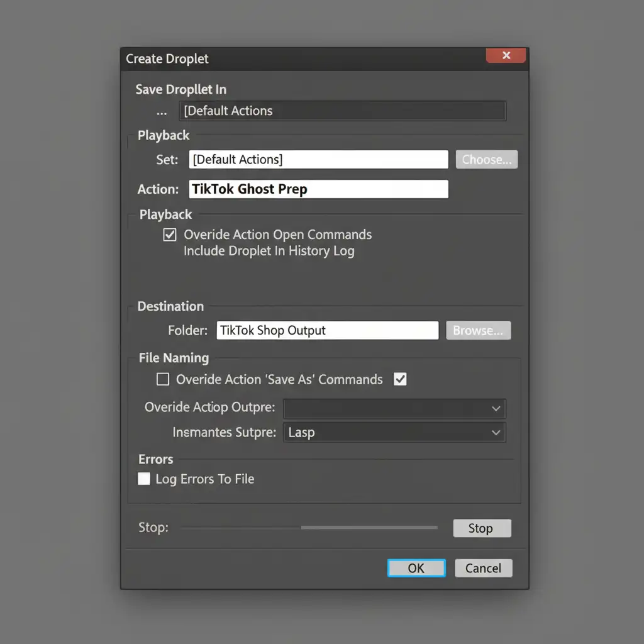Click the Action field 'TikTok Ghost Prep'
644x644 pixels.
point(318,189)
